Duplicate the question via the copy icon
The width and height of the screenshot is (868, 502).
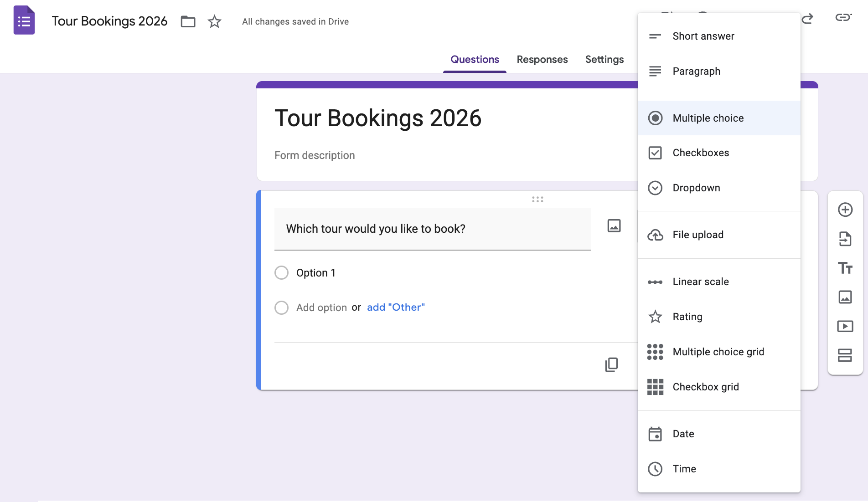(611, 364)
